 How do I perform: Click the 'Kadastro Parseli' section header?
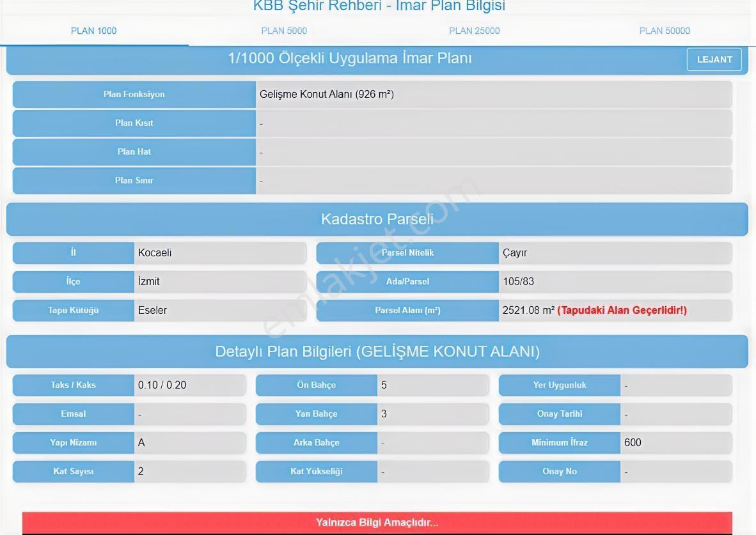pyautogui.click(x=377, y=219)
